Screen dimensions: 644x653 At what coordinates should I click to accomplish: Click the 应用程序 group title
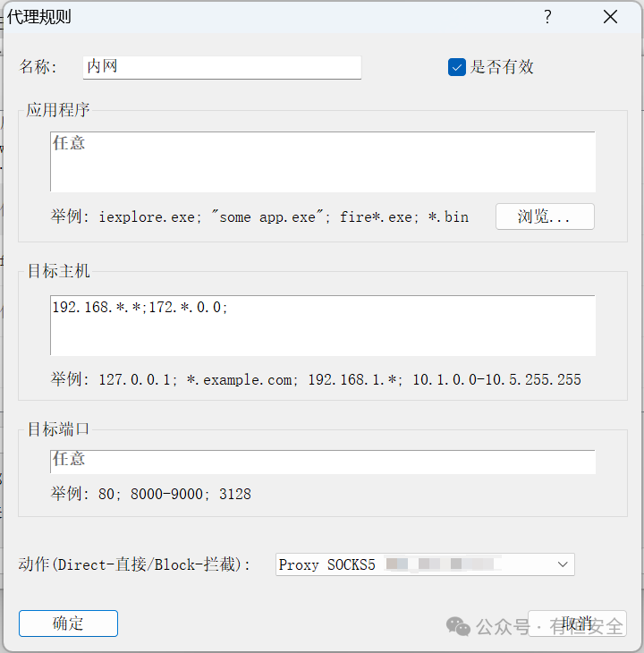point(58,110)
